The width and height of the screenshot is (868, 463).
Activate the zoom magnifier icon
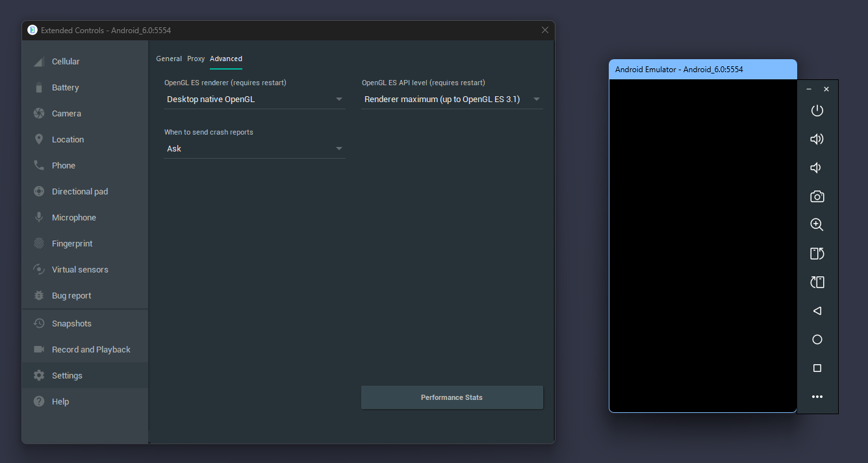[x=817, y=225]
